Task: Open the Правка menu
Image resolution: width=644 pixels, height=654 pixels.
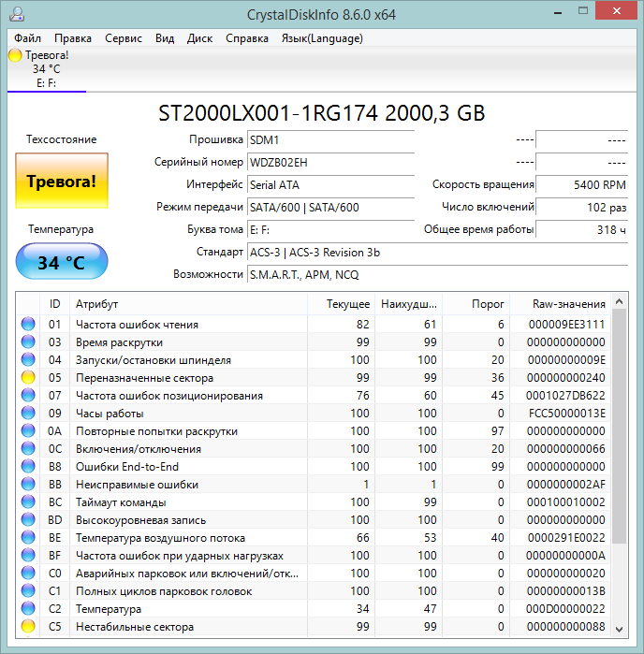Action: coord(73,38)
